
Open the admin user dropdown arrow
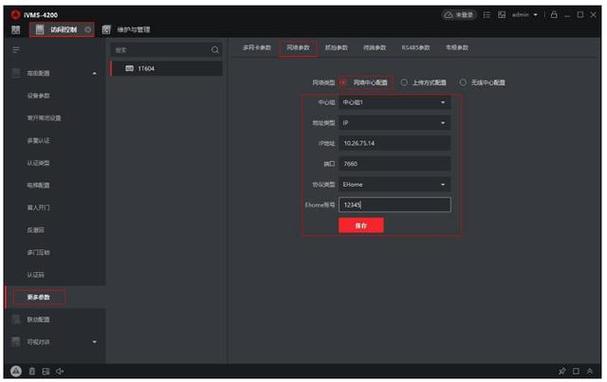point(535,15)
